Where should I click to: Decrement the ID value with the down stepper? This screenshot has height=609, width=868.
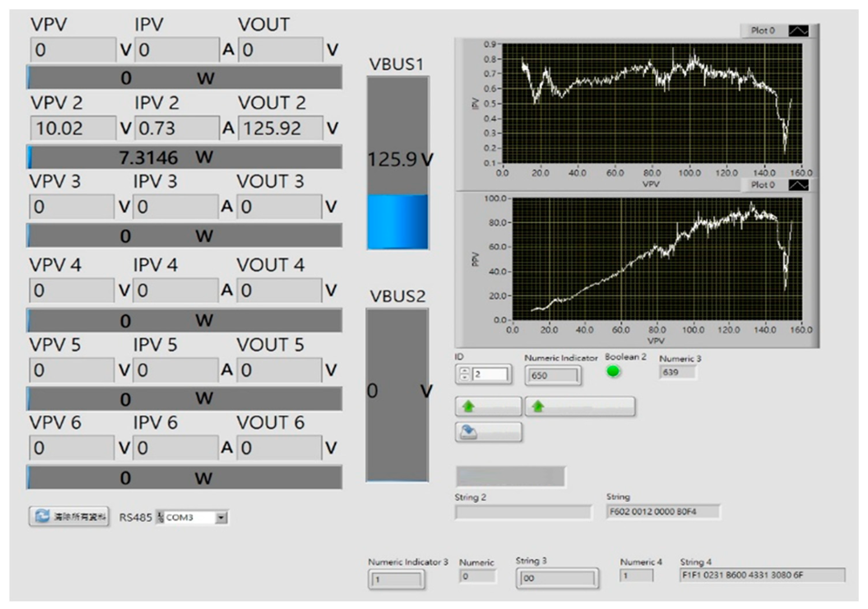[x=465, y=378]
